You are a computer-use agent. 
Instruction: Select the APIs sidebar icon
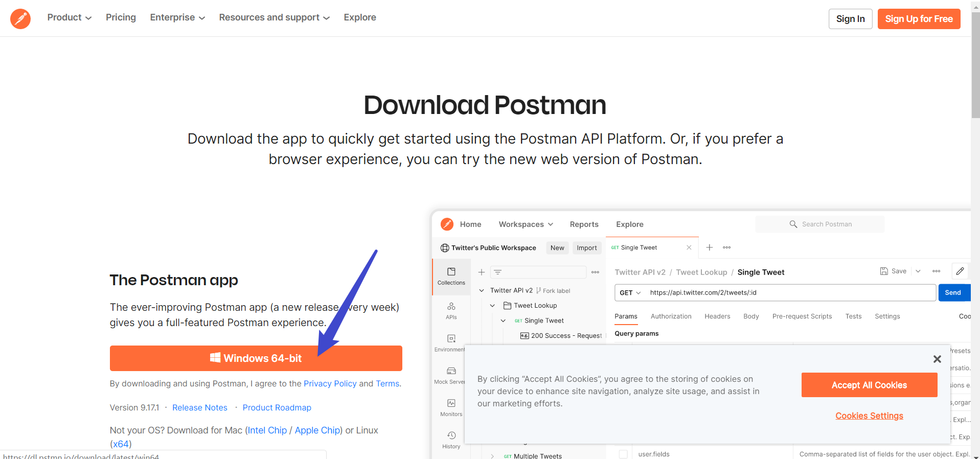(451, 310)
